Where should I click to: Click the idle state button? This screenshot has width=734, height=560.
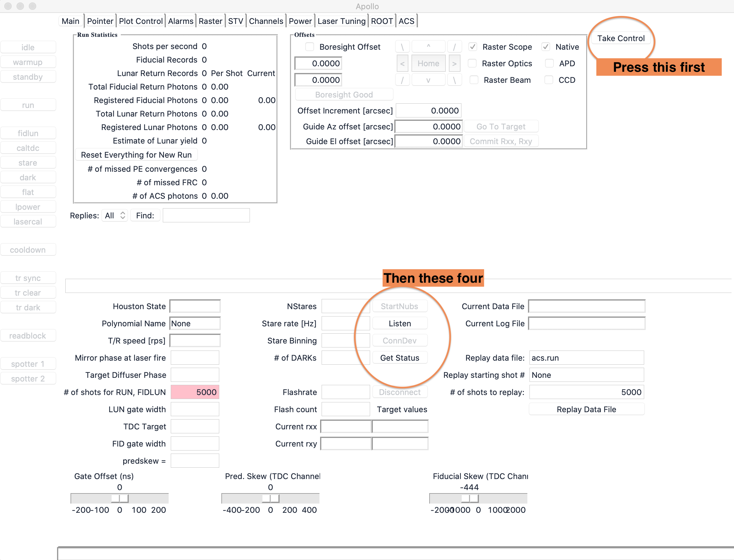click(x=28, y=47)
